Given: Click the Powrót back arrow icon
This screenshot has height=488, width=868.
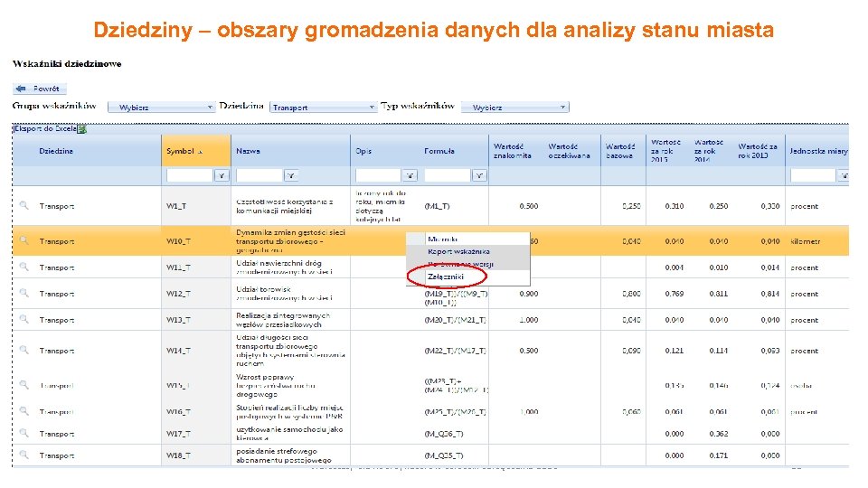Looking at the screenshot, I should [21, 89].
